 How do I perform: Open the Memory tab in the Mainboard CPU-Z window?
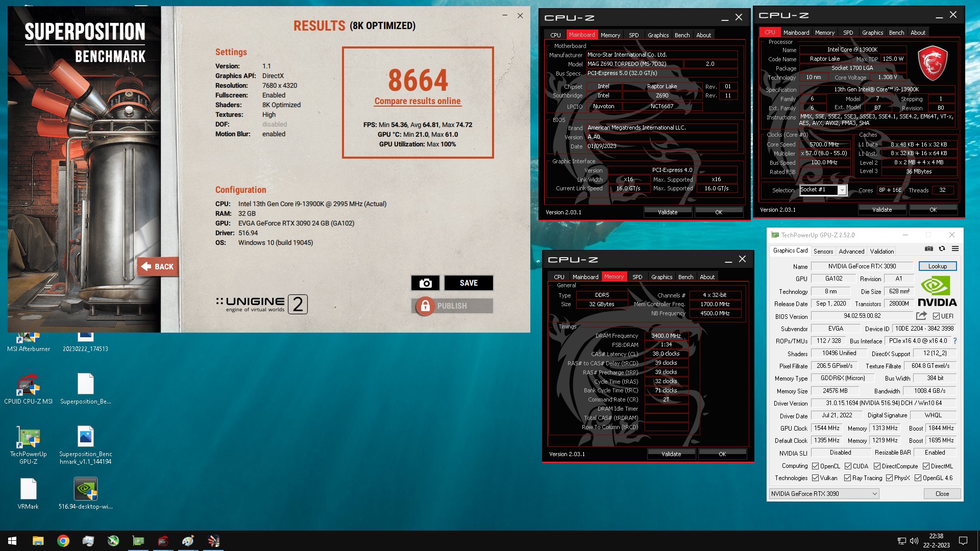[x=610, y=35]
